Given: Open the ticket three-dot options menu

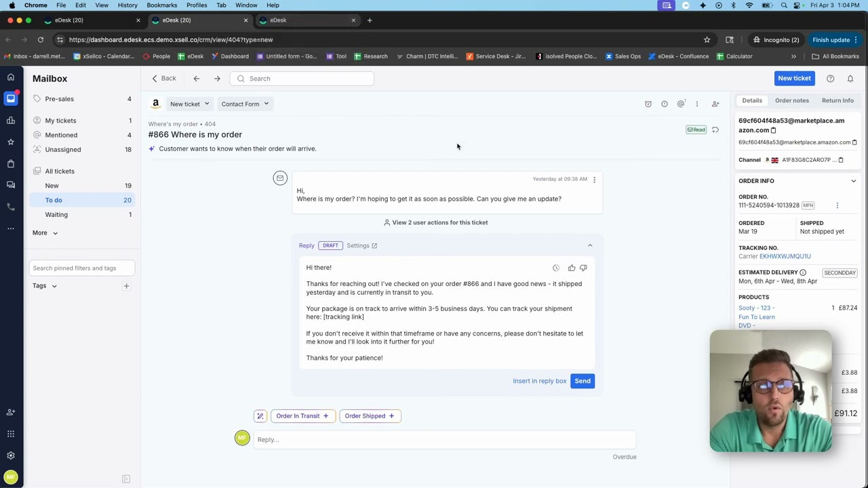Looking at the screenshot, I should pyautogui.click(x=696, y=104).
